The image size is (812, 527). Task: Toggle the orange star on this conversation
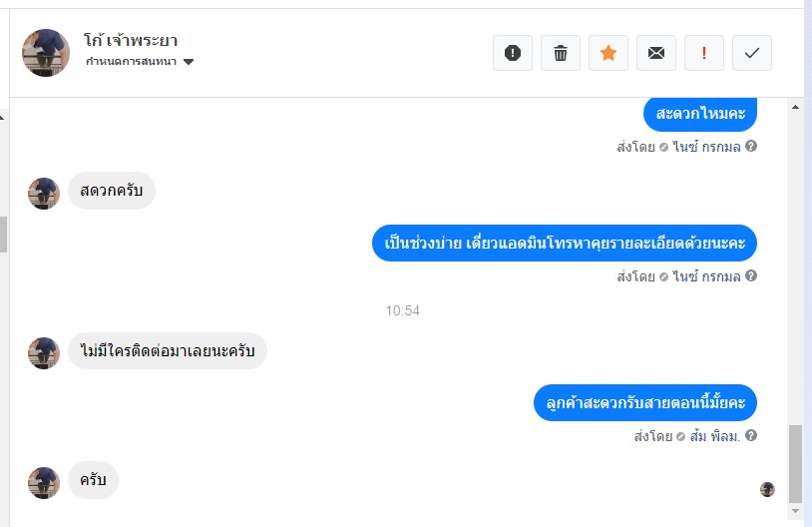click(609, 53)
